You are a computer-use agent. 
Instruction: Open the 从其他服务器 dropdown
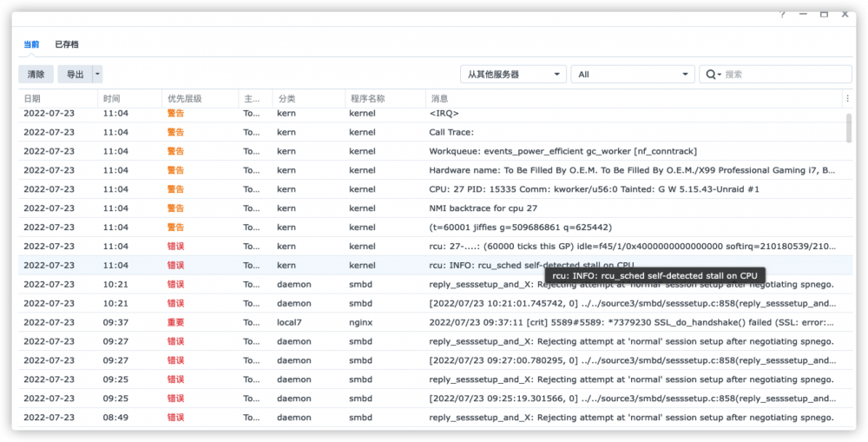click(x=513, y=74)
